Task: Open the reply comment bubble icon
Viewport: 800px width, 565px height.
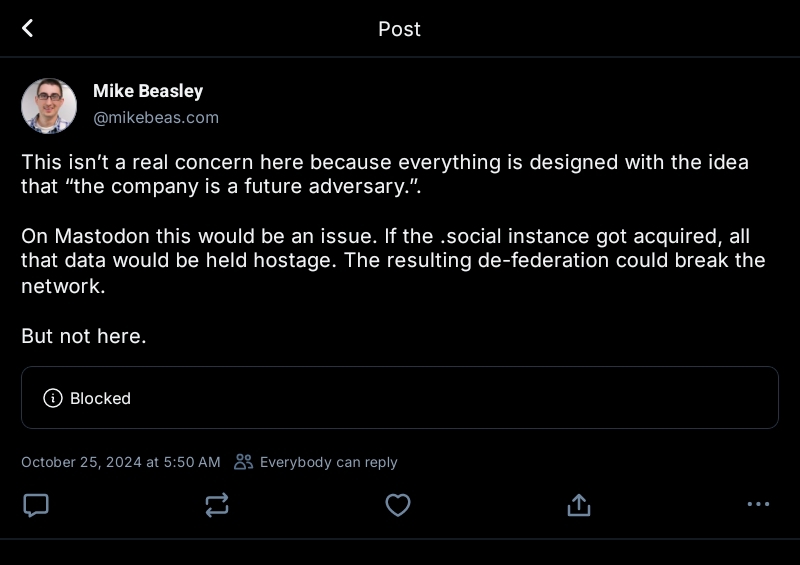Action: (36, 505)
